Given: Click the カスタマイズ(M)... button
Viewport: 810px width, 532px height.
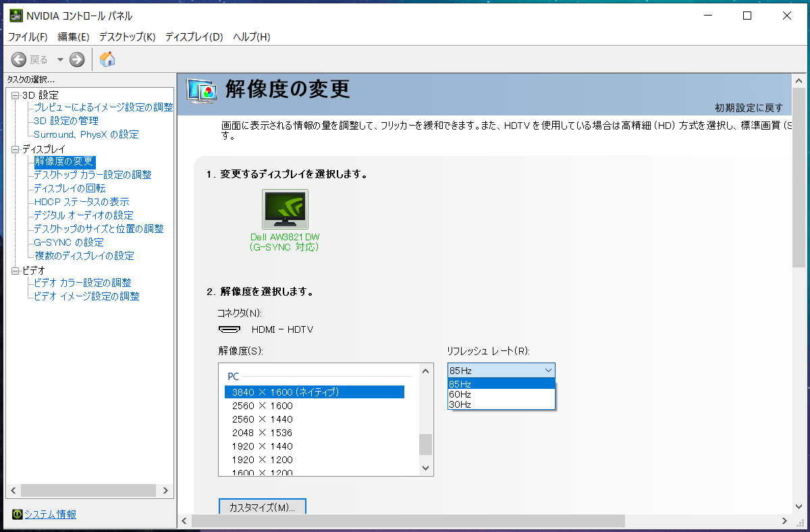Looking at the screenshot, I should tap(263, 508).
